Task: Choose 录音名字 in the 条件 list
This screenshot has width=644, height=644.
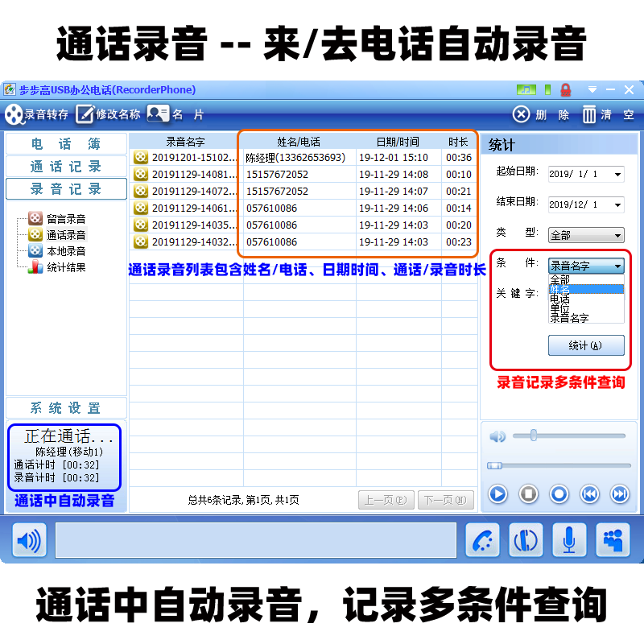Action: pyautogui.click(x=586, y=318)
